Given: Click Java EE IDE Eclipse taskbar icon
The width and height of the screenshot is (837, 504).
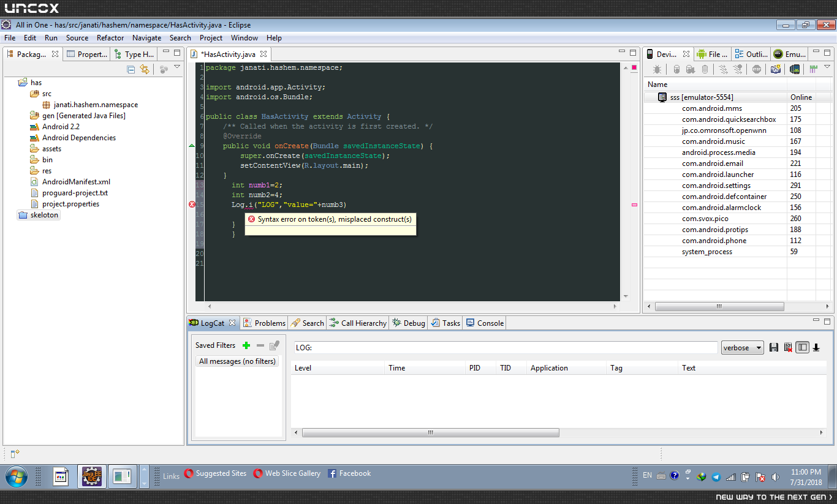Looking at the screenshot, I should point(93,476).
